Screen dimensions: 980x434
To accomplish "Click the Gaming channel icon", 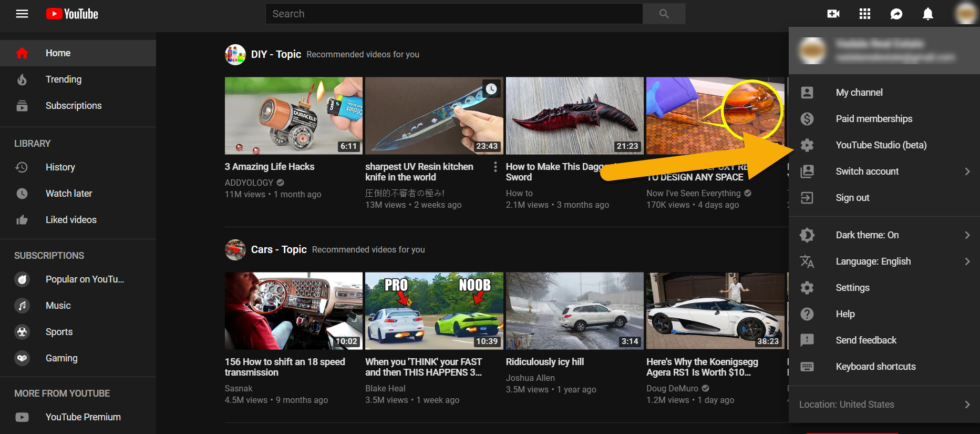I will click(x=22, y=358).
